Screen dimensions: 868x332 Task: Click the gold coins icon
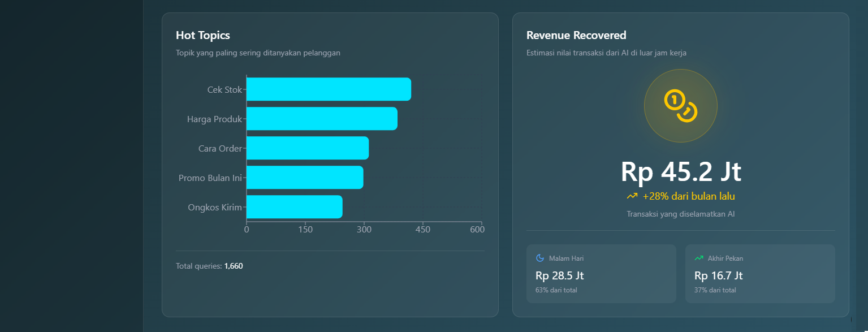click(680, 106)
